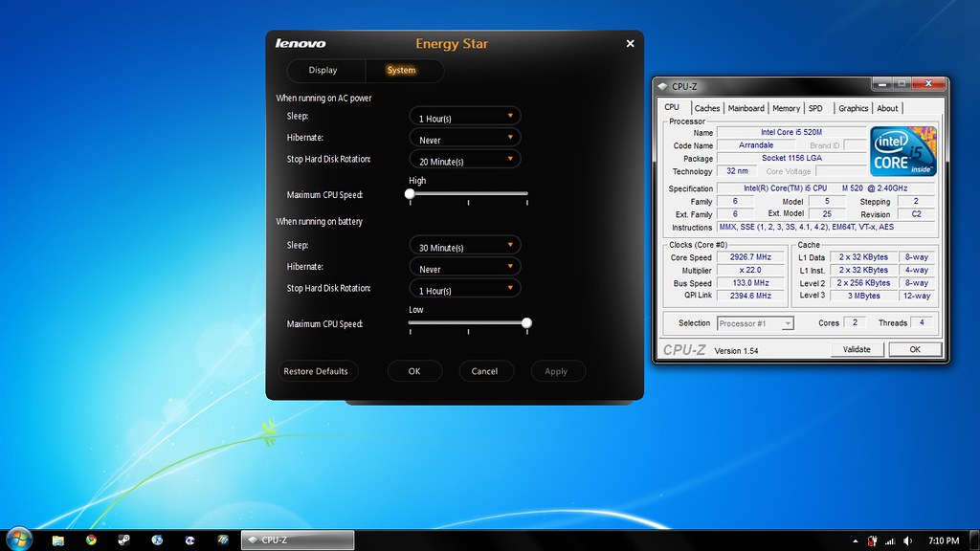Image resolution: width=980 pixels, height=551 pixels.
Task: Expand the AC power Sleep dropdown showing 1 Hour(s)
Action: 465,117
